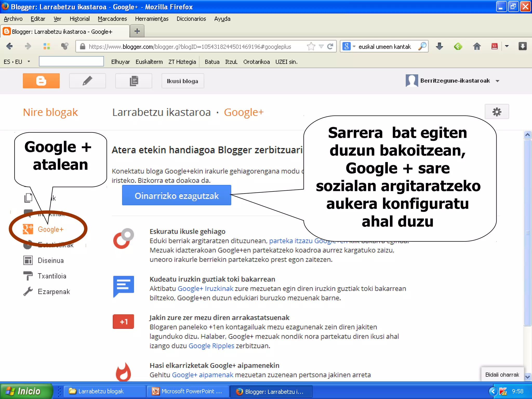Open the Diccionarios menu

coord(191,19)
